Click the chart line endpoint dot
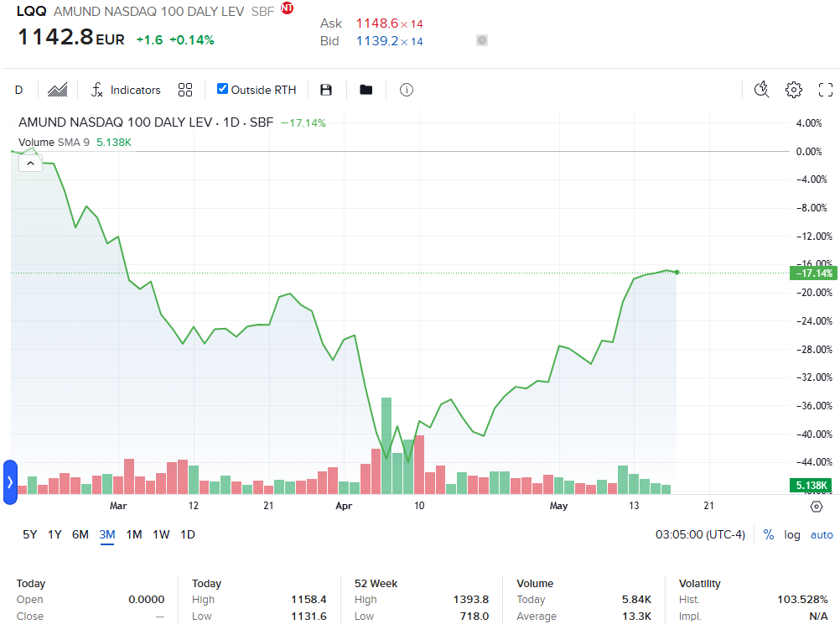840x640 pixels. pos(677,273)
